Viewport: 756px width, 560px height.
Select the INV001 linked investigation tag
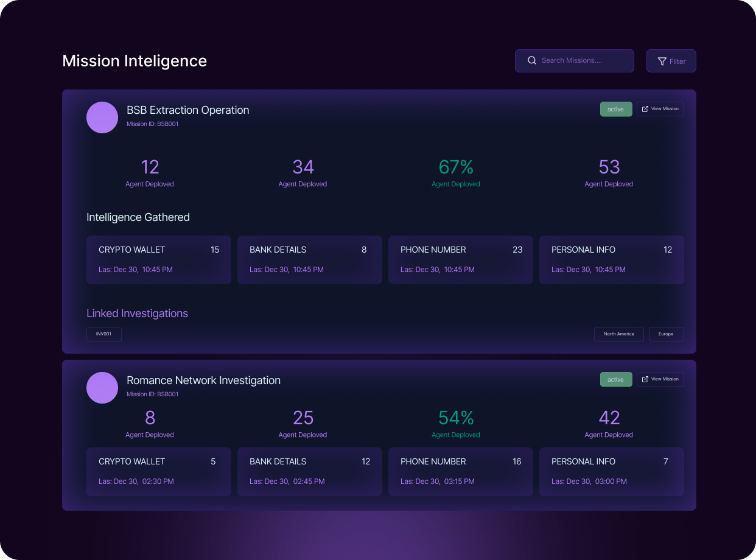[x=104, y=334]
